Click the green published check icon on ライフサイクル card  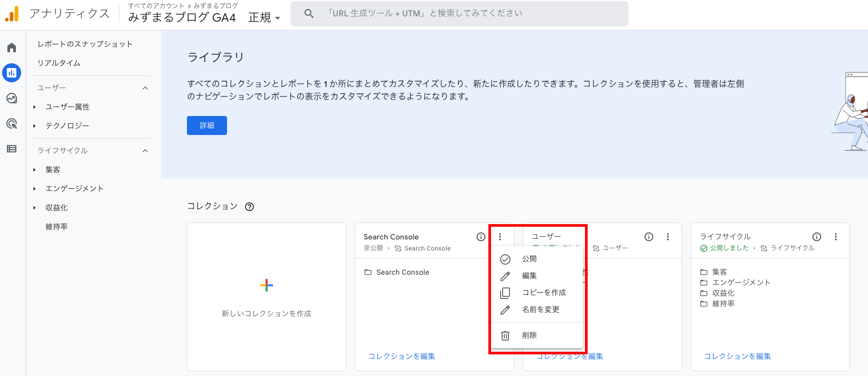point(704,248)
